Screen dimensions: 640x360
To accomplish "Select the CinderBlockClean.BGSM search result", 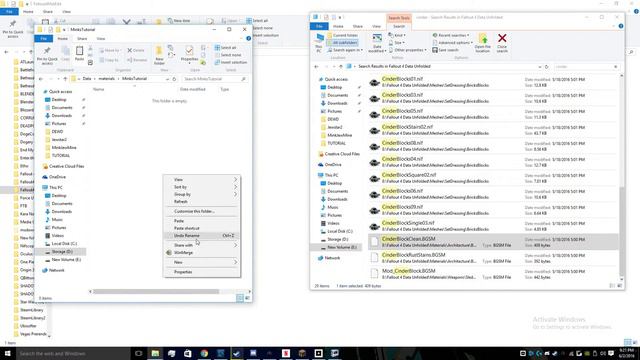I will 493,242.
